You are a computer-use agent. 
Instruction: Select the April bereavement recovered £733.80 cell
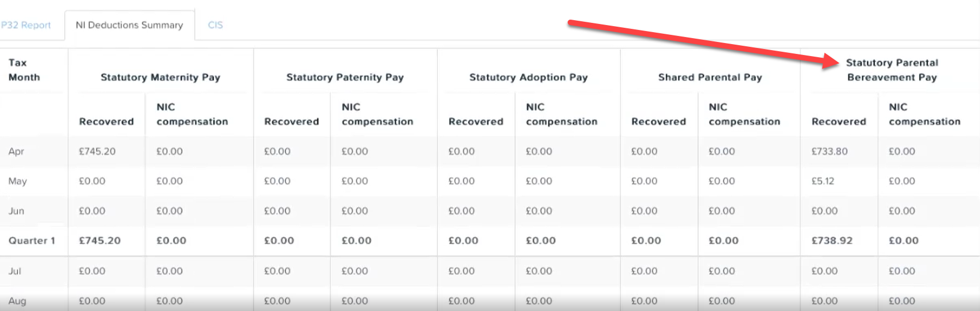pos(830,151)
